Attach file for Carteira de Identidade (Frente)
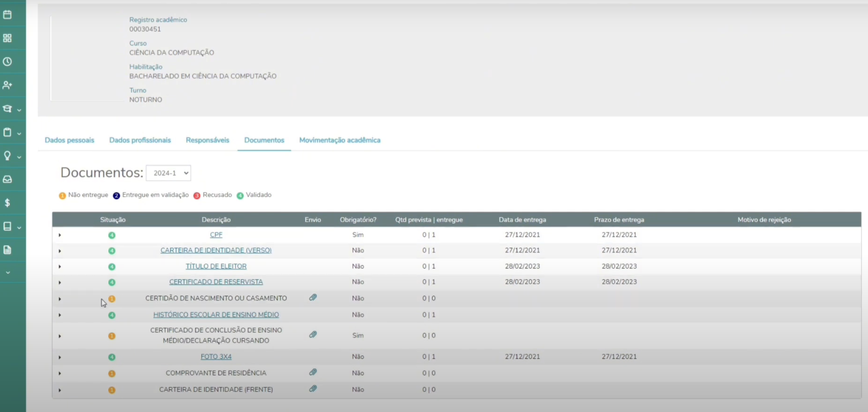Screen dimensions: 868x412 pos(313,389)
